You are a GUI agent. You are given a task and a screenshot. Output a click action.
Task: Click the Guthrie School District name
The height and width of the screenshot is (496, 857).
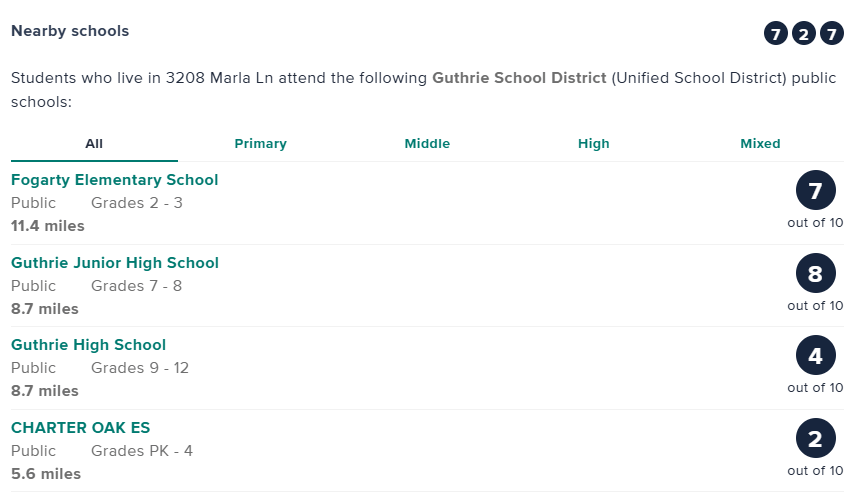pyautogui.click(x=519, y=78)
